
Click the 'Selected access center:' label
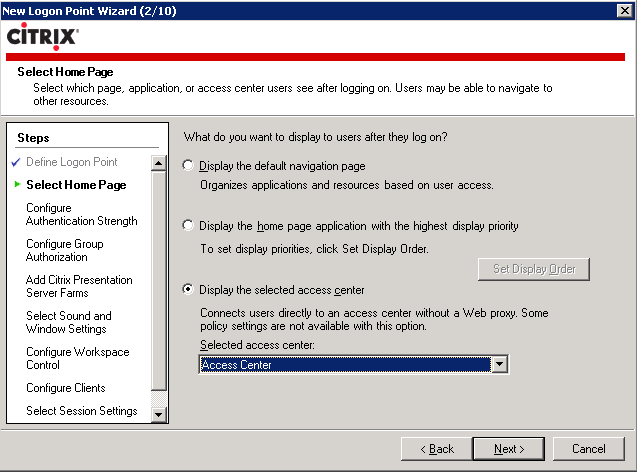coord(257,345)
